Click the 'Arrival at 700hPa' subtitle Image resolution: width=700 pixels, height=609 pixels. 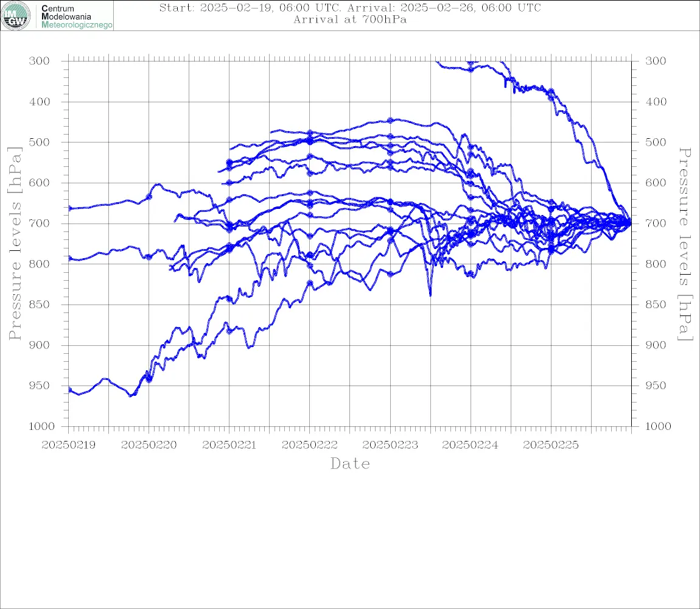[x=350, y=19]
